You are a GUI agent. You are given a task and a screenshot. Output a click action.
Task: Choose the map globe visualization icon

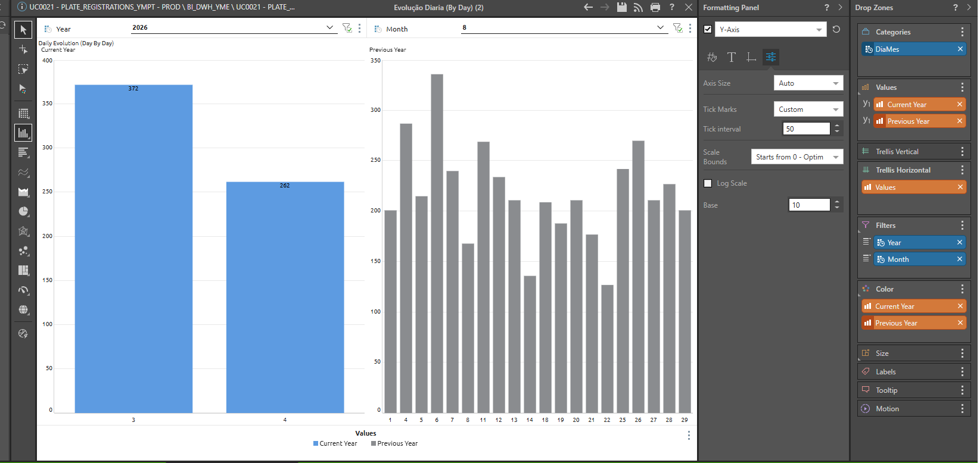click(x=23, y=309)
